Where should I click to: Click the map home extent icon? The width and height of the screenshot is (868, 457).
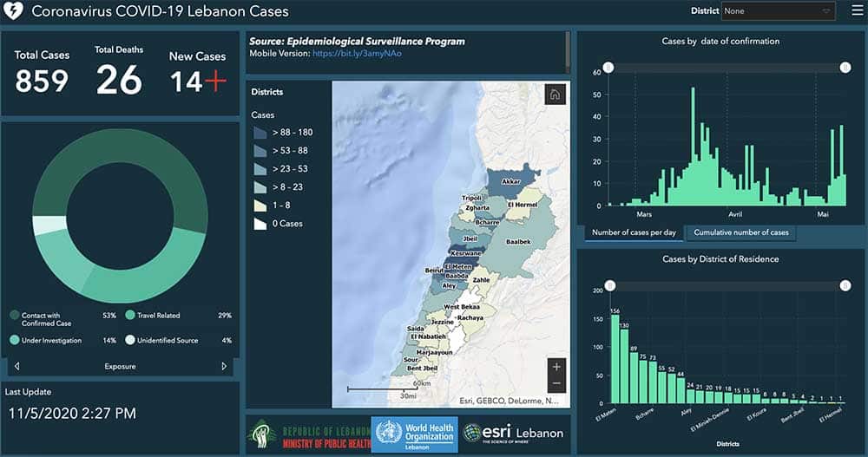click(x=556, y=95)
